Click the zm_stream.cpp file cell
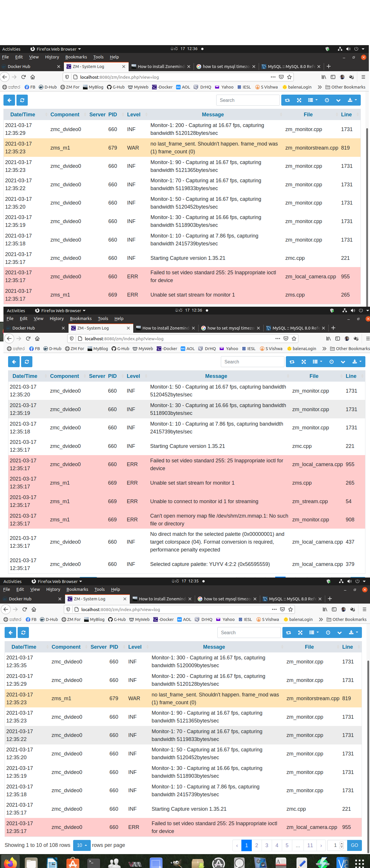Screen dimensions: 370x868 click(310, 501)
